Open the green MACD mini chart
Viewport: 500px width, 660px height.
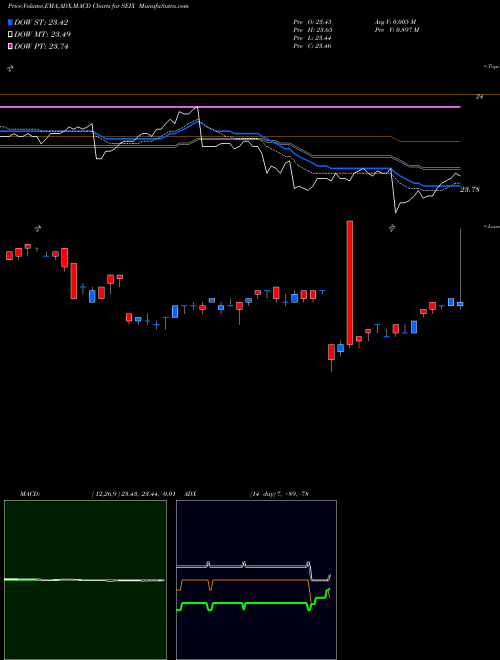(x=85, y=580)
